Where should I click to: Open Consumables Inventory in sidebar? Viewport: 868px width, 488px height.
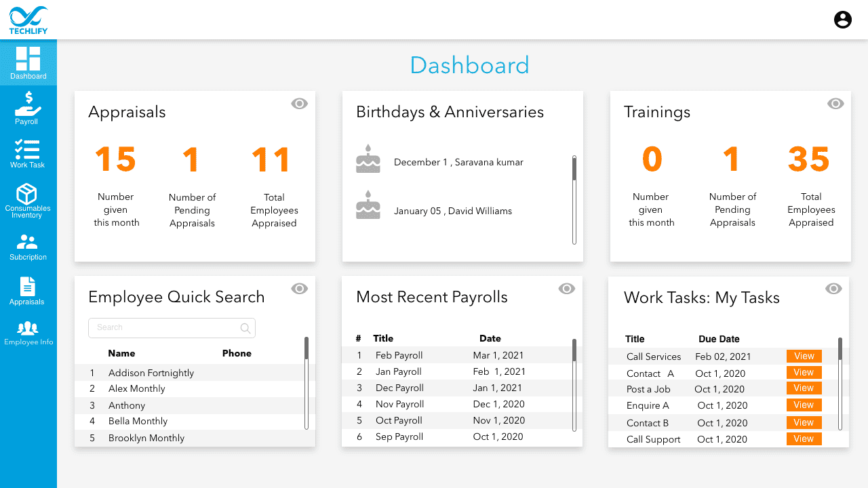[x=28, y=201]
